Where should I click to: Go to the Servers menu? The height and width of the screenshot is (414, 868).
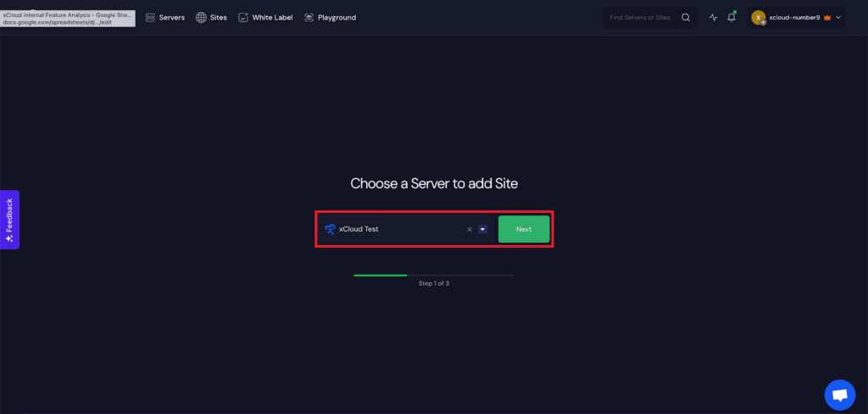[x=172, y=17]
